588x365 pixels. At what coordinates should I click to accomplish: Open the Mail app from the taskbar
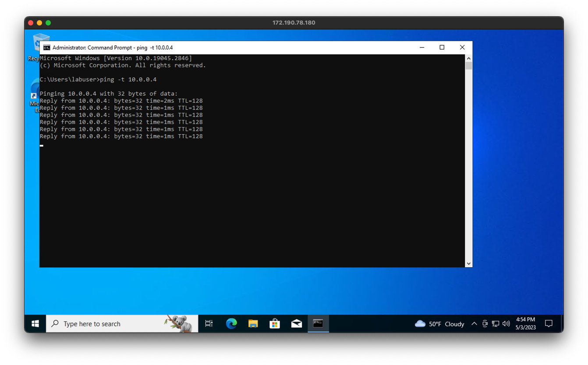[296, 323]
